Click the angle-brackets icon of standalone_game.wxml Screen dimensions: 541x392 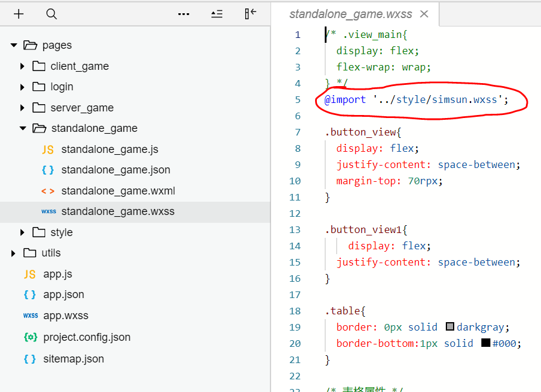point(48,191)
